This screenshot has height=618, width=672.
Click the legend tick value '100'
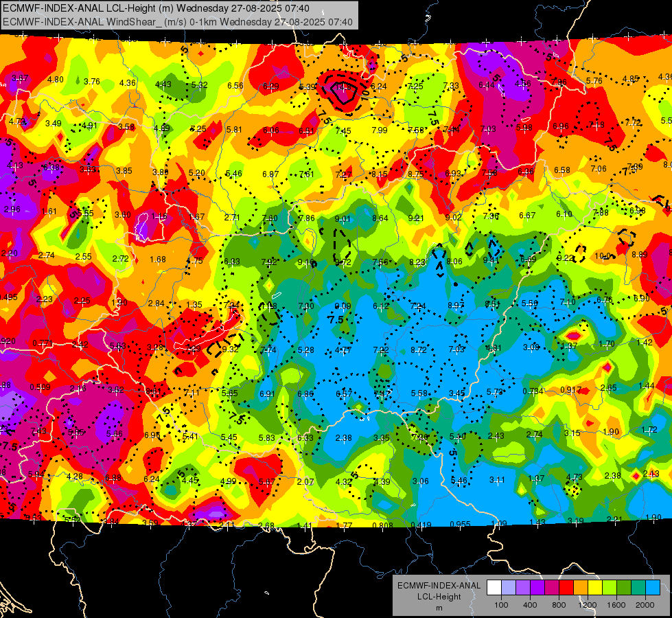pos(501,605)
